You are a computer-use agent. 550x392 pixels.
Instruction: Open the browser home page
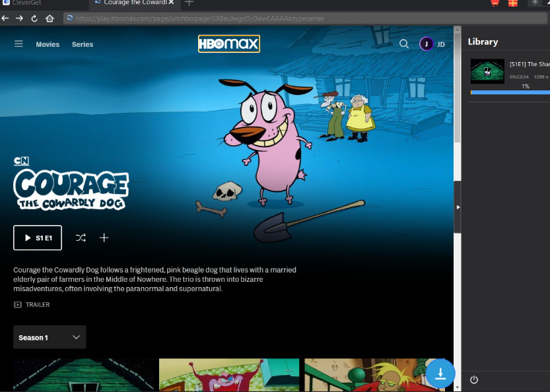point(50,18)
